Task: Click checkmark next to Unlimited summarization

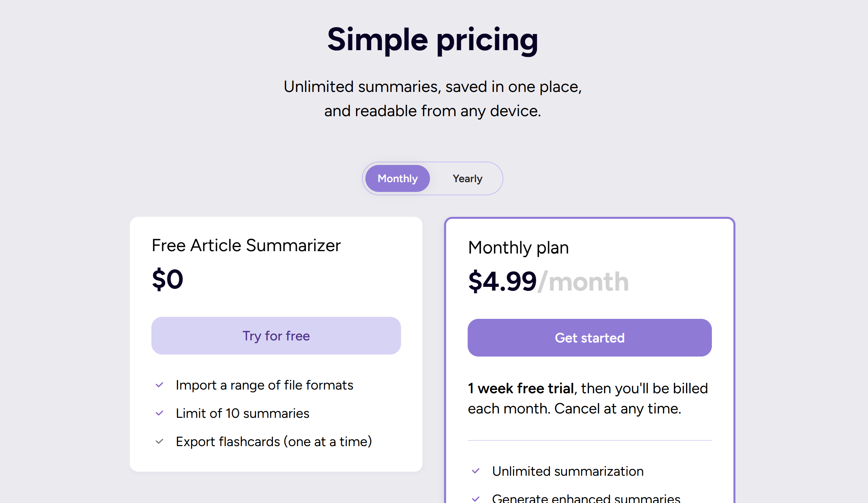Action: 476,471
